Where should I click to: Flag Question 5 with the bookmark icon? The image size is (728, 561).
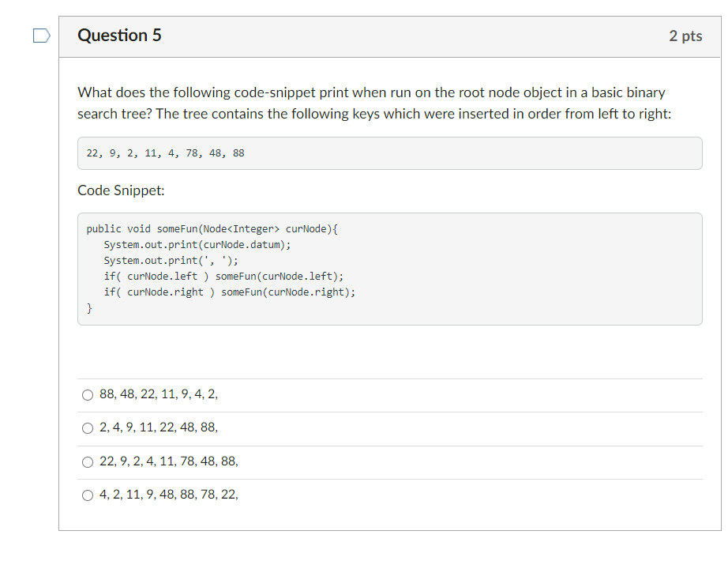pos(41,36)
